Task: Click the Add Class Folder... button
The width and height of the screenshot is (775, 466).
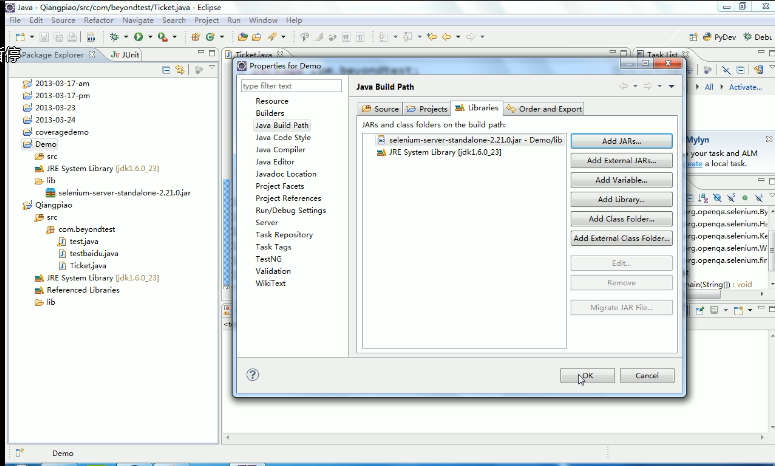Action: [x=621, y=219]
